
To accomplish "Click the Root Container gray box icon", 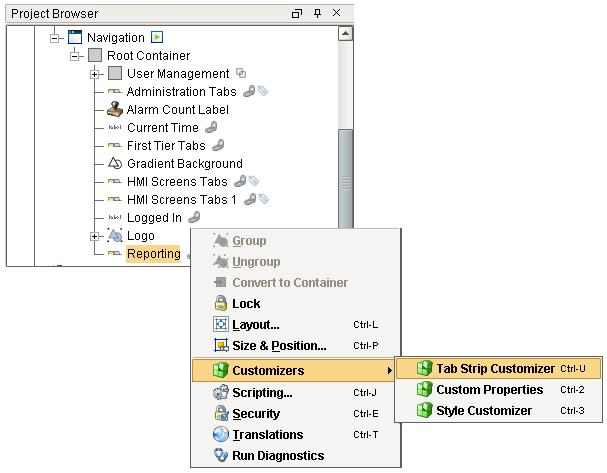I will [94, 55].
